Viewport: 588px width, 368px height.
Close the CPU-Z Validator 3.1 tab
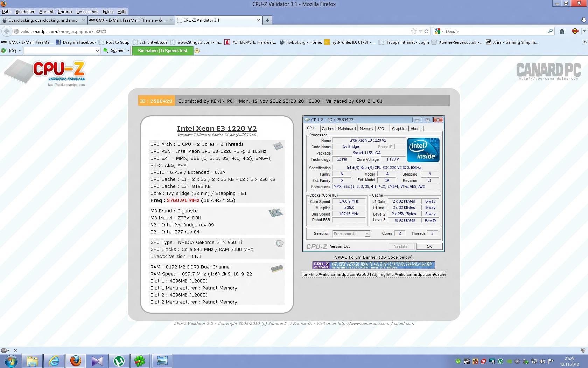pyautogui.click(x=259, y=20)
